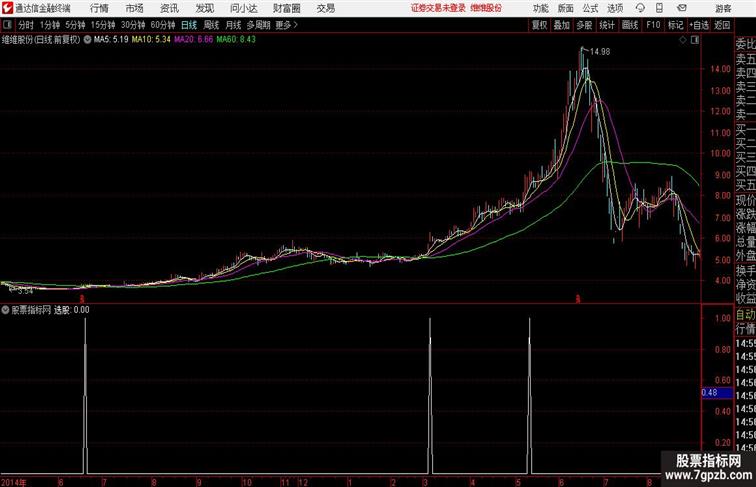756x487 pixels.
Task: Click the blue 0.48 axis value marker
Action: click(716, 393)
